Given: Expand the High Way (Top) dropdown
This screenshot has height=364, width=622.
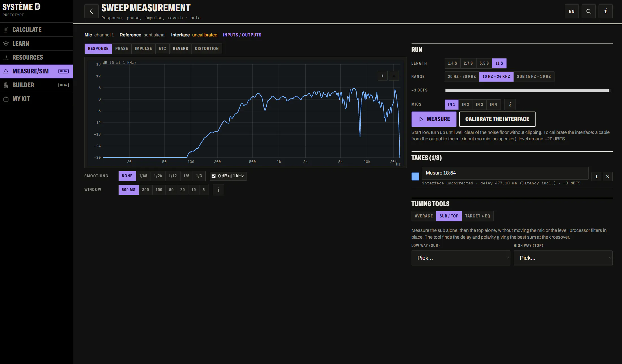Looking at the screenshot, I should (563, 258).
